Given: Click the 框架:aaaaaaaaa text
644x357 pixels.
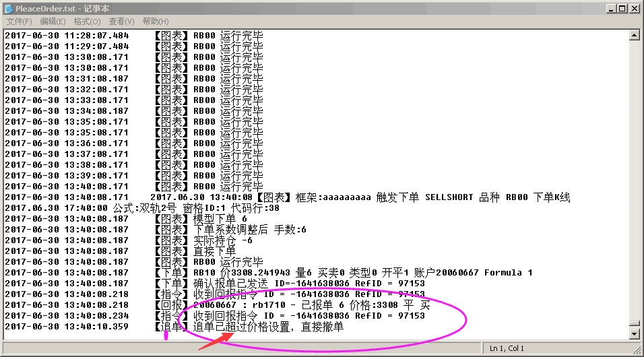Looking at the screenshot, I should click(333, 197).
